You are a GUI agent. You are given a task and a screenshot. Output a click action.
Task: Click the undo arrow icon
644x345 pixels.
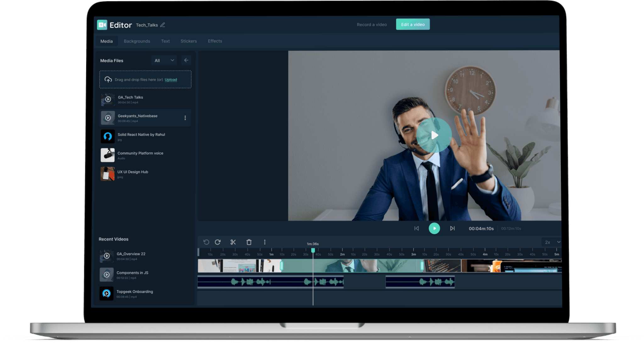click(206, 242)
